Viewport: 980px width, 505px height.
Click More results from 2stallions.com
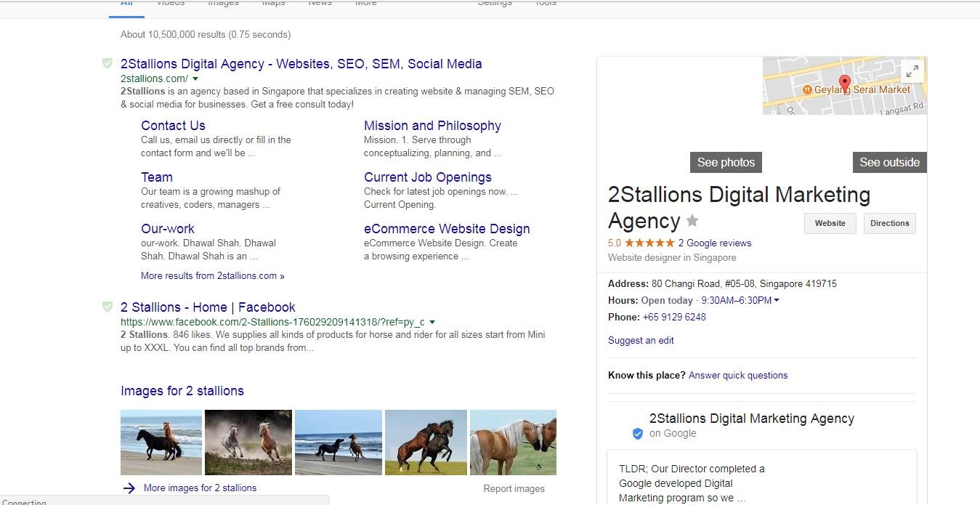tap(213, 276)
